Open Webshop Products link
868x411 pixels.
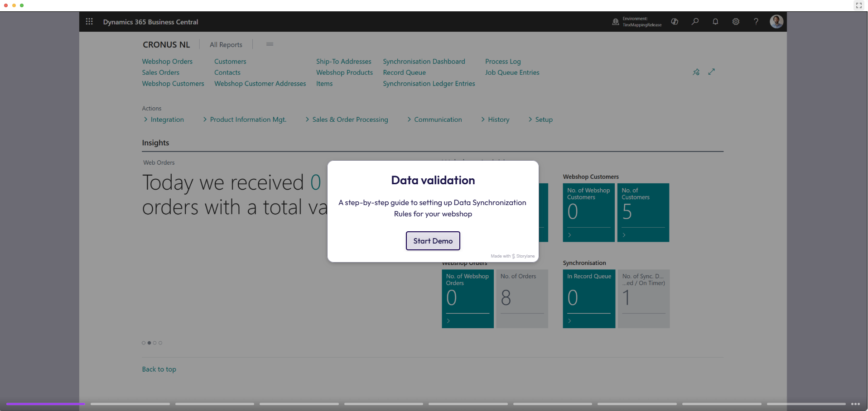(344, 72)
